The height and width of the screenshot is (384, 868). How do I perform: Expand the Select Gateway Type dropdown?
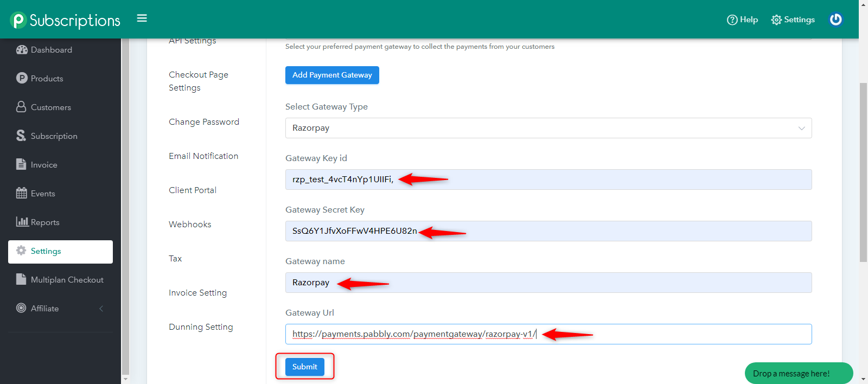(548, 128)
